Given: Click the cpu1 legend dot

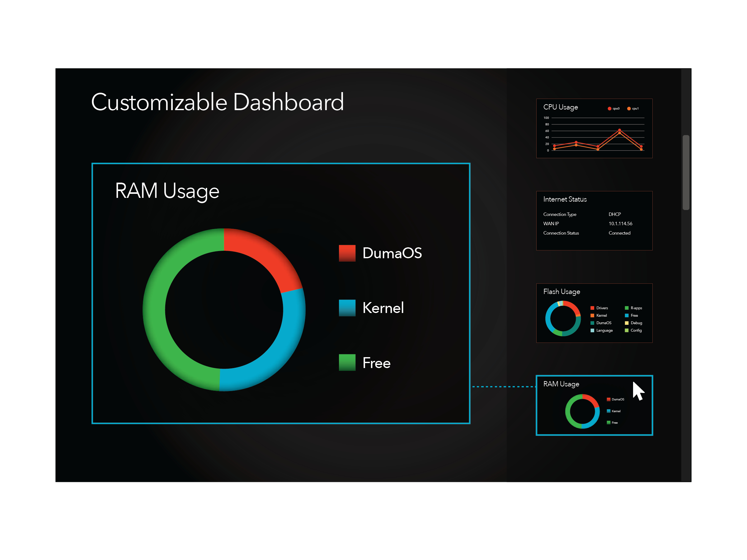Looking at the screenshot, I should click(629, 109).
